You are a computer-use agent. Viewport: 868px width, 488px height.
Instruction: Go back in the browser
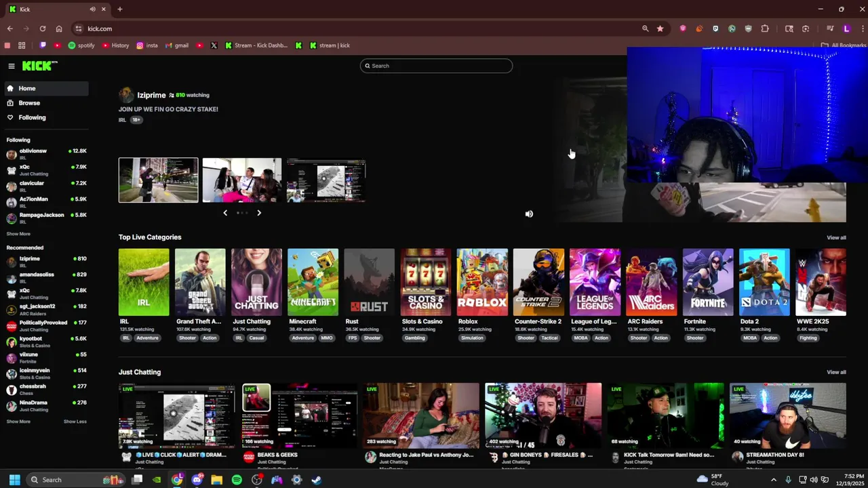point(9,28)
